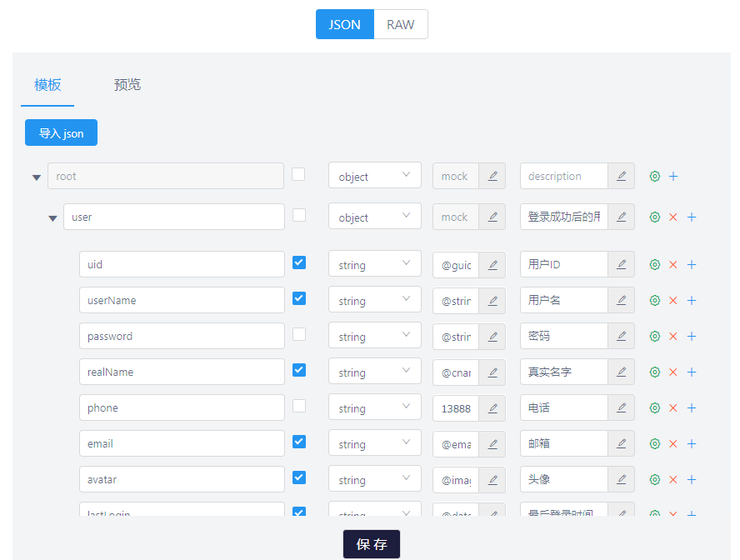
Task: Collapse the user node tree arrow
Action: pos(52,217)
